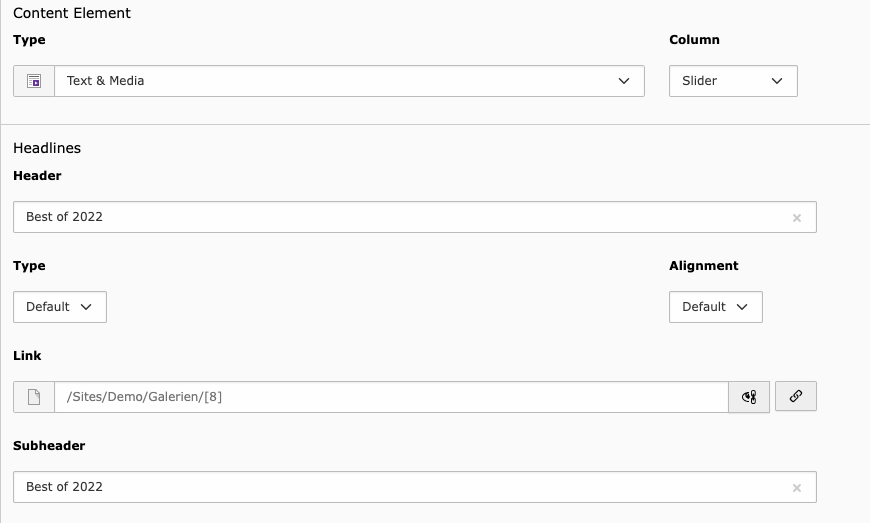The image size is (870, 523).
Task: Open the content element Type dropdown
Action: point(349,81)
